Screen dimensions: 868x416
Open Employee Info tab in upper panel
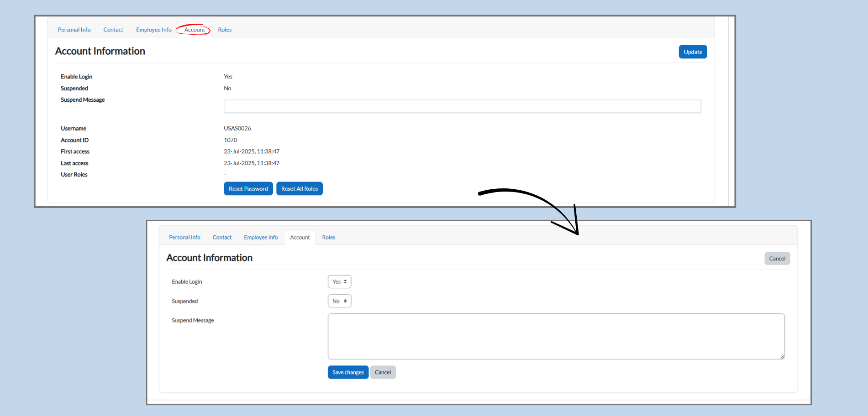pyautogui.click(x=153, y=30)
